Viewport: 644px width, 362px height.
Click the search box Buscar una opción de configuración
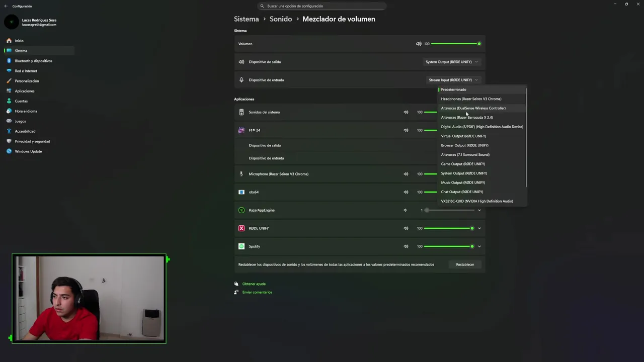coord(322,6)
